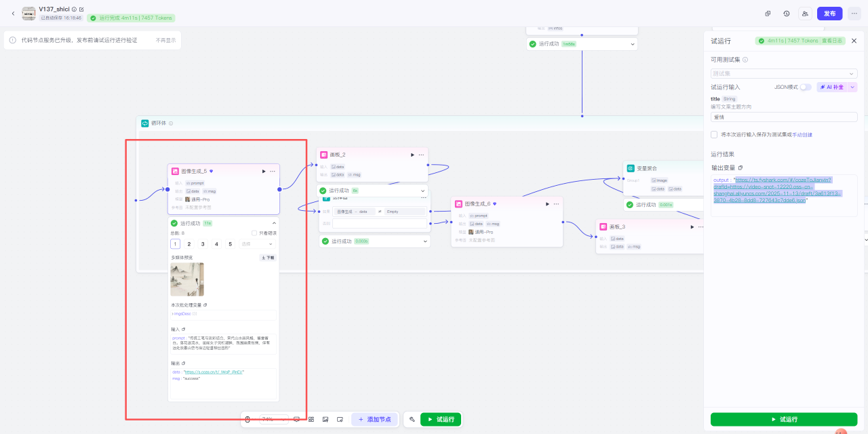
Task: Collapse the 图像生成_5 运行成功 result panel
Action: tap(274, 223)
